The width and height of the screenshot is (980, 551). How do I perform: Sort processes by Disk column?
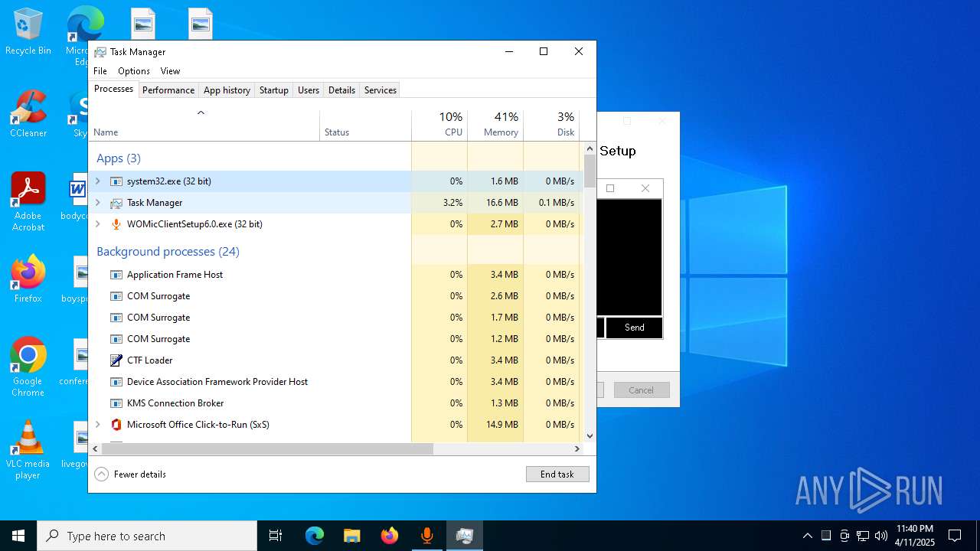[x=551, y=125]
